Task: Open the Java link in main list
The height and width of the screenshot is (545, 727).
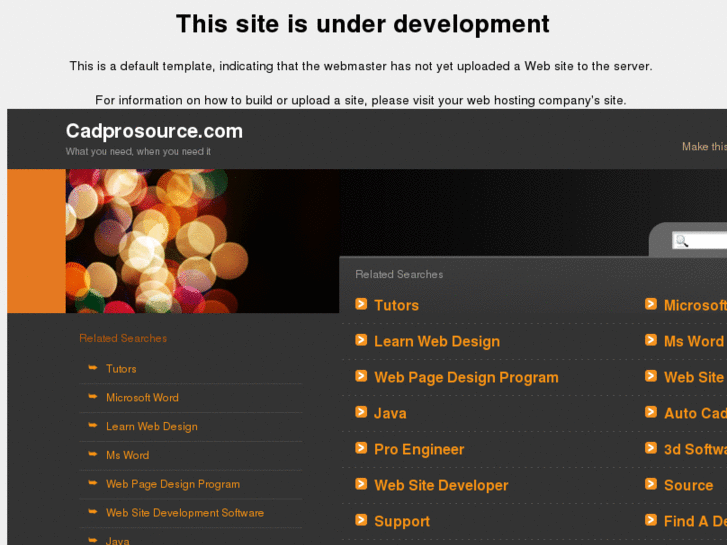Action: point(390,413)
